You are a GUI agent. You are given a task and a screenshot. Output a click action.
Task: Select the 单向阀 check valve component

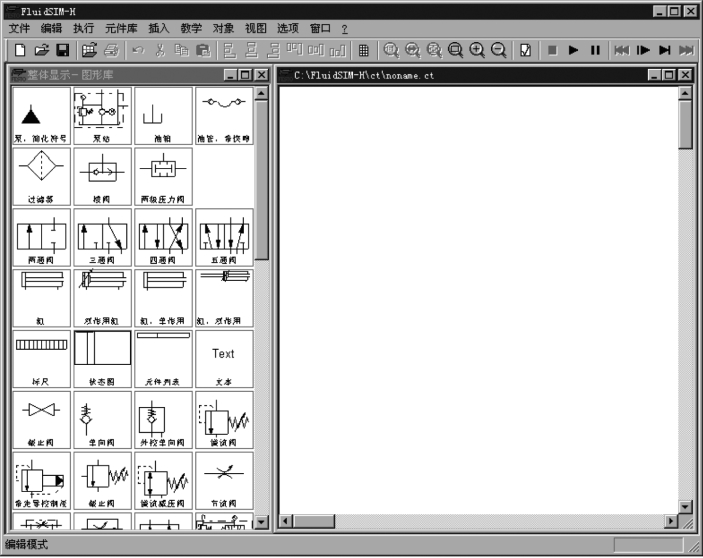click(x=102, y=420)
